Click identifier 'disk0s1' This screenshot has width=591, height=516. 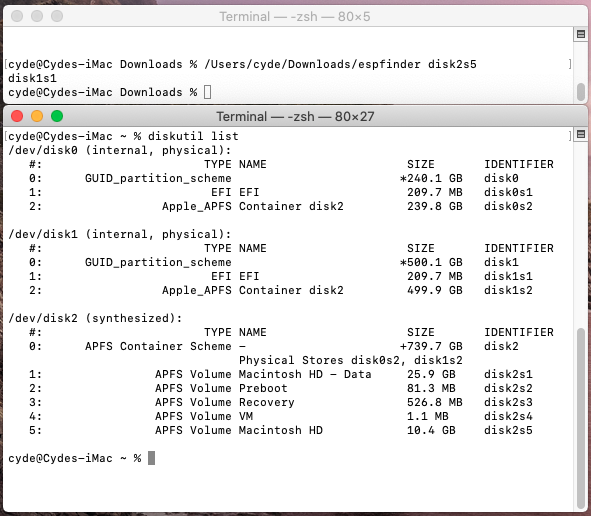point(508,192)
